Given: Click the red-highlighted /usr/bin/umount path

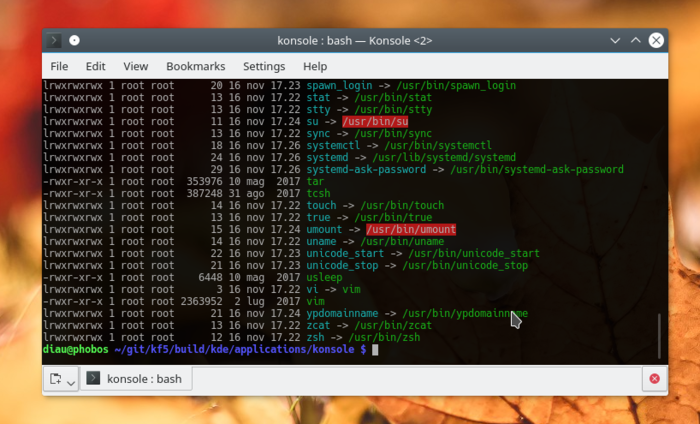Looking at the screenshot, I should click(x=411, y=229).
